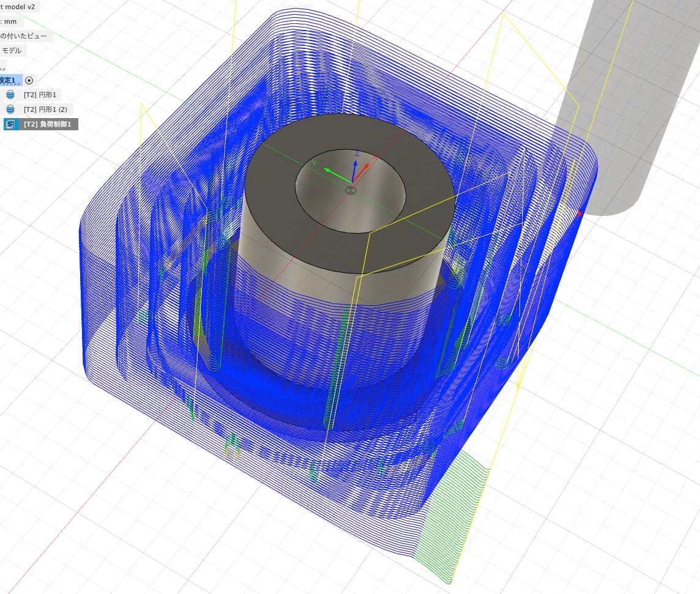Activate the 設定1 setup radio button

[x=29, y=80]
